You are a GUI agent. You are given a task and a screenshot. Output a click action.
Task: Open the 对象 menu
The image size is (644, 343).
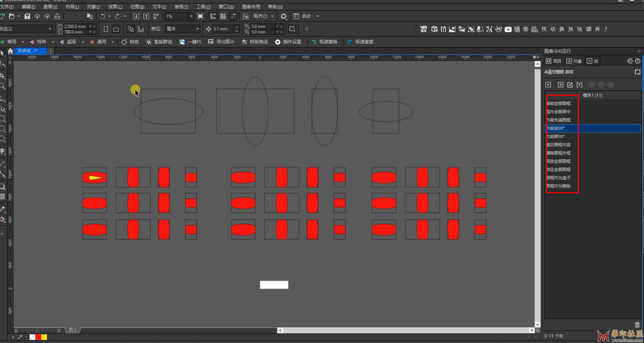point(94,7)
